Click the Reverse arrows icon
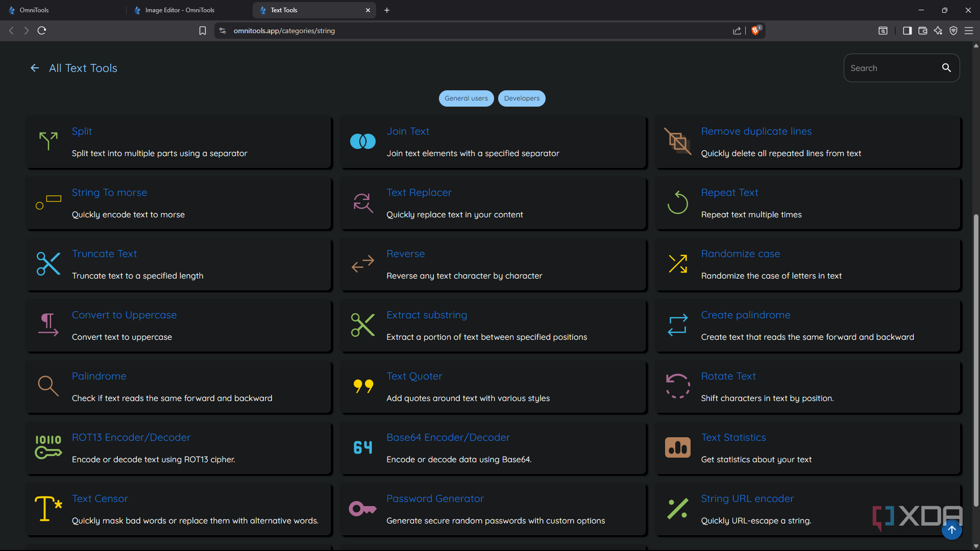This screenshot has height=551, width=980. tap(363, 264)
